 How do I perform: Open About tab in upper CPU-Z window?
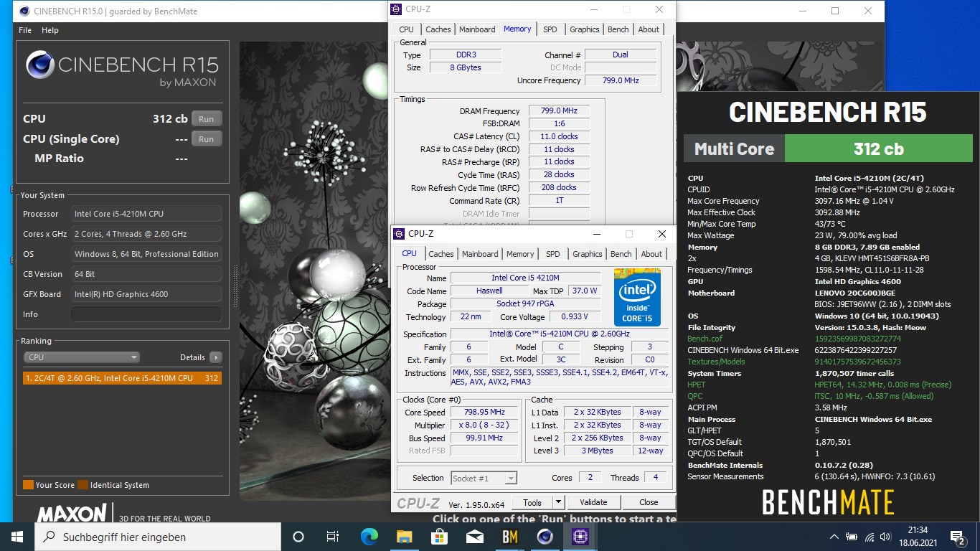coord(649,29)
